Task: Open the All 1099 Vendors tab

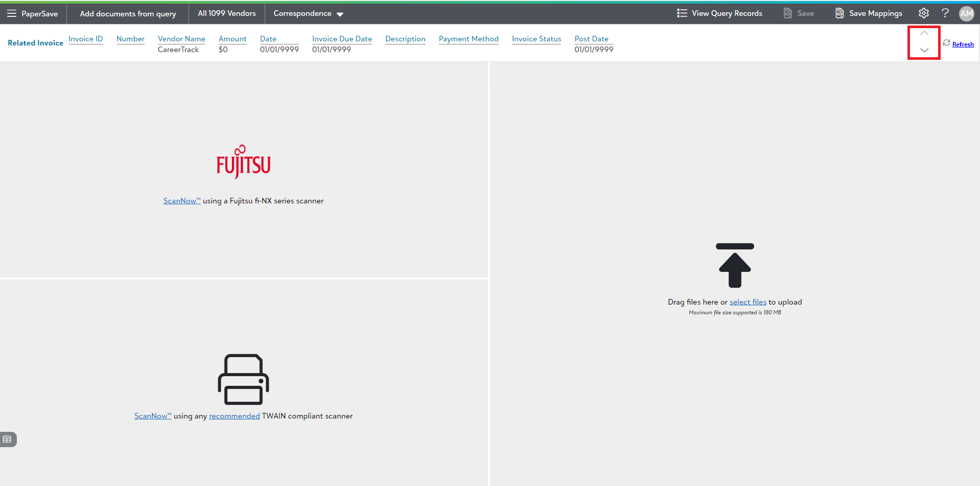Action: [227, 13]
